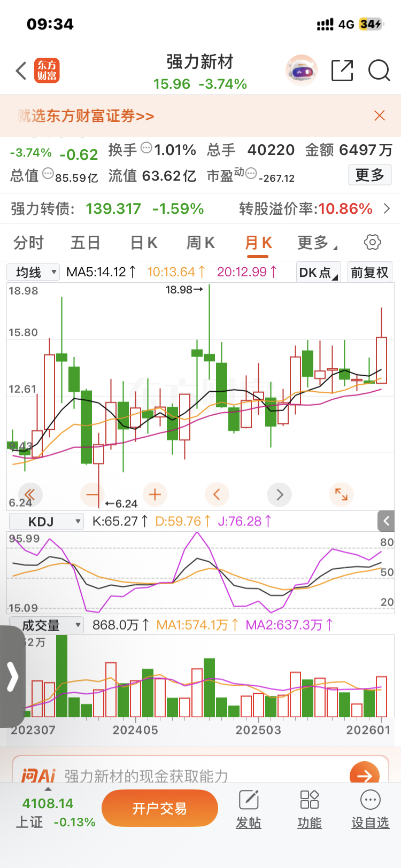Zoom in chart with plus icon
Image resolution: width=401 pixels, height=868 pixels.
155,494
